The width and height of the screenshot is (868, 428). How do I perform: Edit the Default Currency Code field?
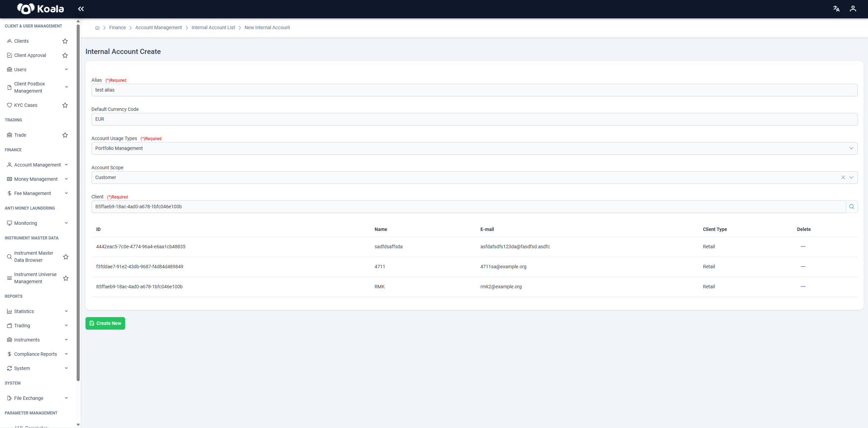tap(474, 119)
